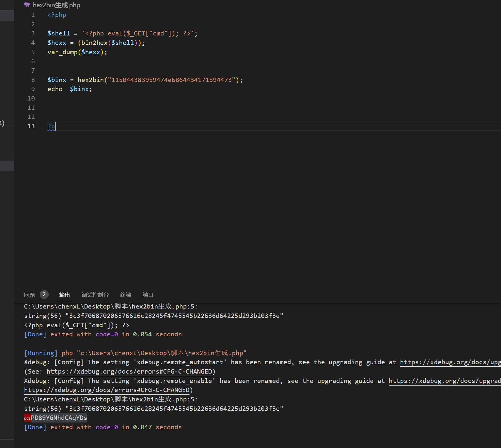
Task: Click line number 13 in the gutter
Action: (31, 126)
